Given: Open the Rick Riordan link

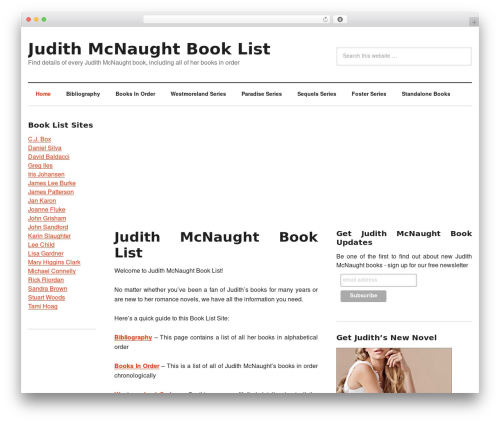Looking at the screenshot, I should (x=46, y=280).
